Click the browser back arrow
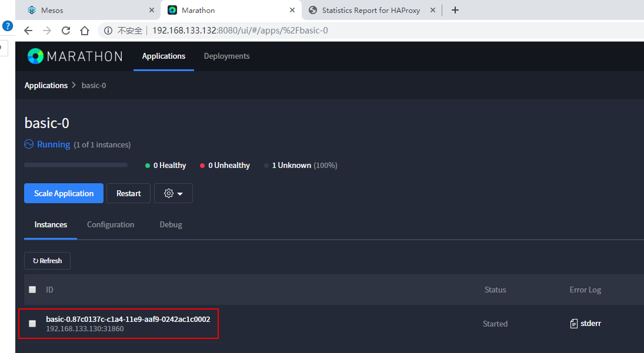The height and width of the screenshot is (353, 644). coord(28,31)
